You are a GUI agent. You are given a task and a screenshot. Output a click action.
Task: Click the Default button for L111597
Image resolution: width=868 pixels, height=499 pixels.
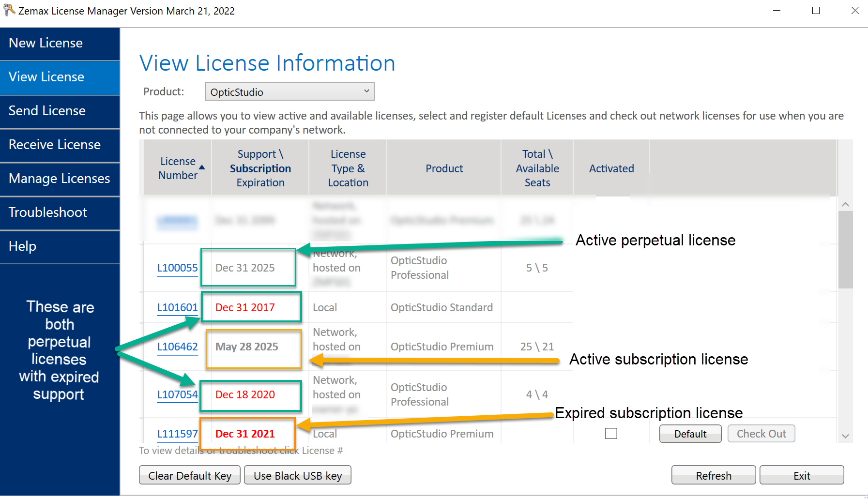pos(690,434)
